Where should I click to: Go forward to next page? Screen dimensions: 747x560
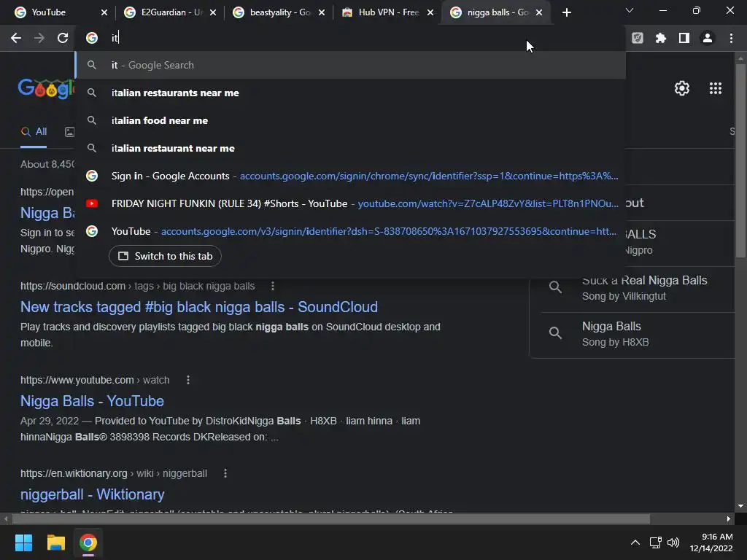pyautogui.click(x=39, y=38)
